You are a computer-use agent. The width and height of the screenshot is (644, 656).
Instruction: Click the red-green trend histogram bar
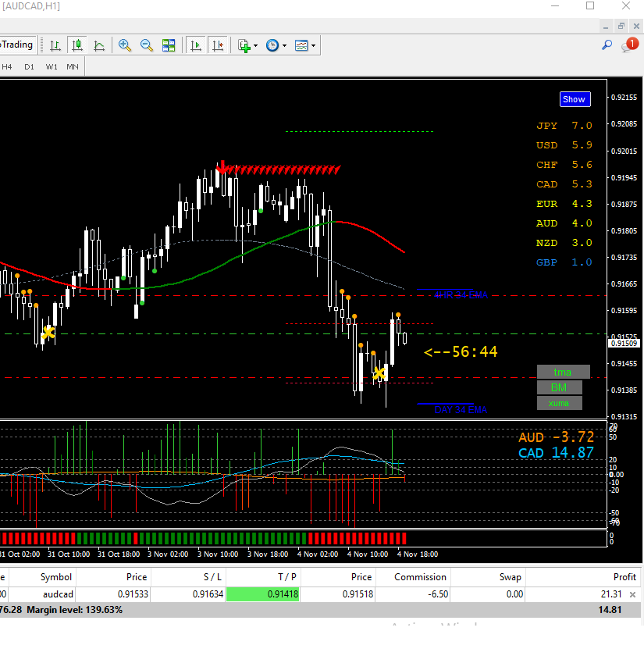click(203, 538)
